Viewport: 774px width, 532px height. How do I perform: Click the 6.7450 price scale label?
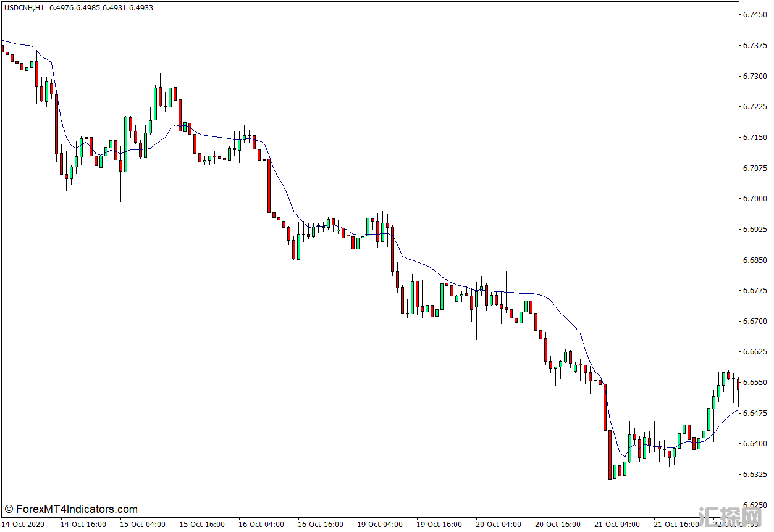(755, 14)
